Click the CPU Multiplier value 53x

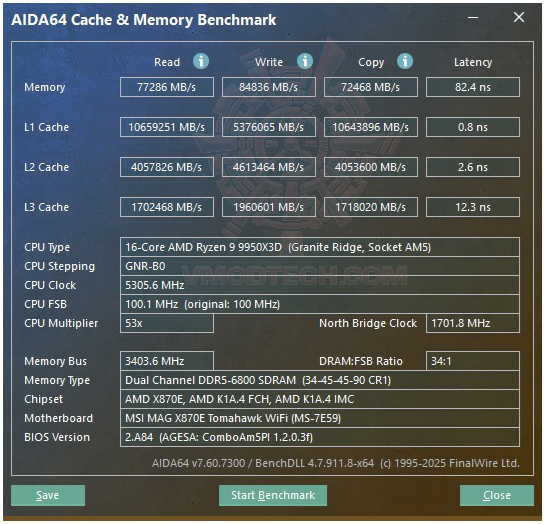[167, 323]
